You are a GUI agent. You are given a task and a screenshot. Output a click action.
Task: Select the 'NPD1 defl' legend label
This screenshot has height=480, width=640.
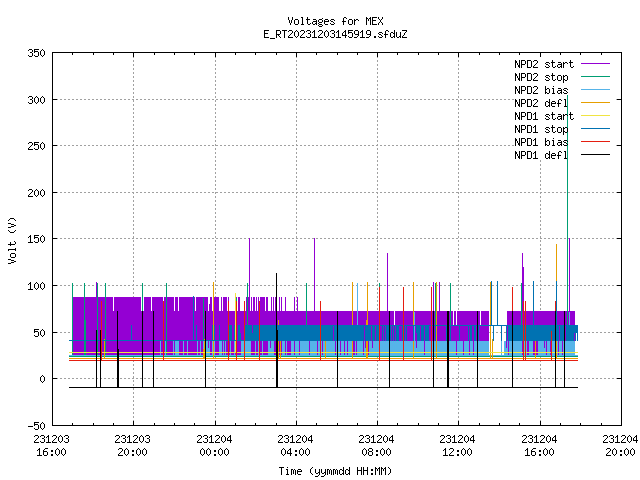point(541,155)
